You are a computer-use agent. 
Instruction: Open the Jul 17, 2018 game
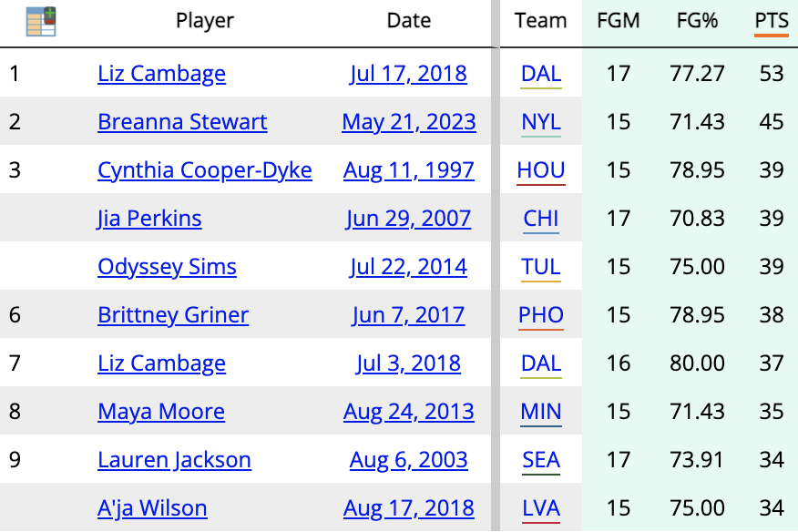pos(408,74)
